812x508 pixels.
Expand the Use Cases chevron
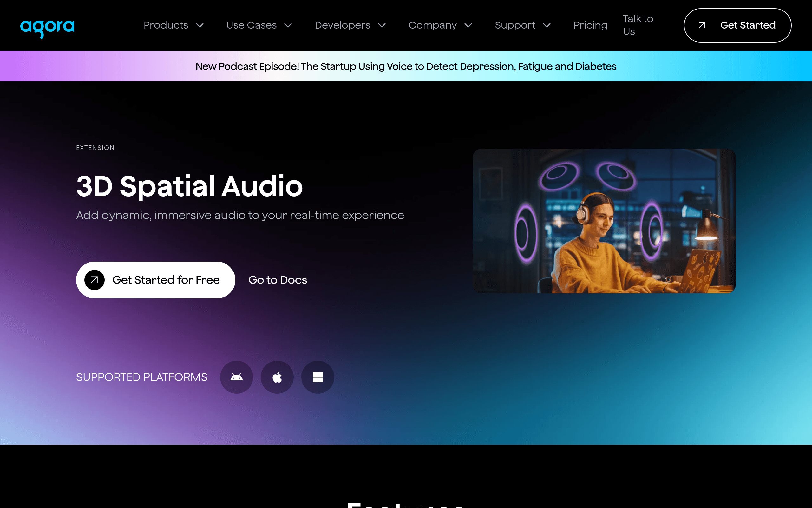[288, 25]
